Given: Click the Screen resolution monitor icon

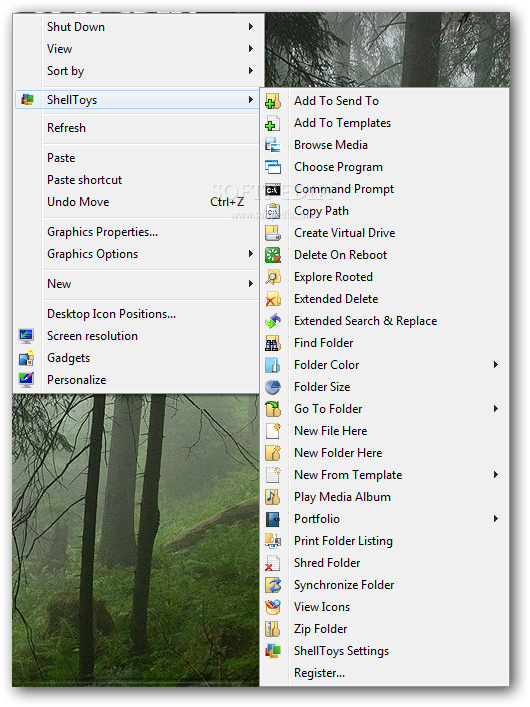Looking at the screenshot, I should coord(26,336).
